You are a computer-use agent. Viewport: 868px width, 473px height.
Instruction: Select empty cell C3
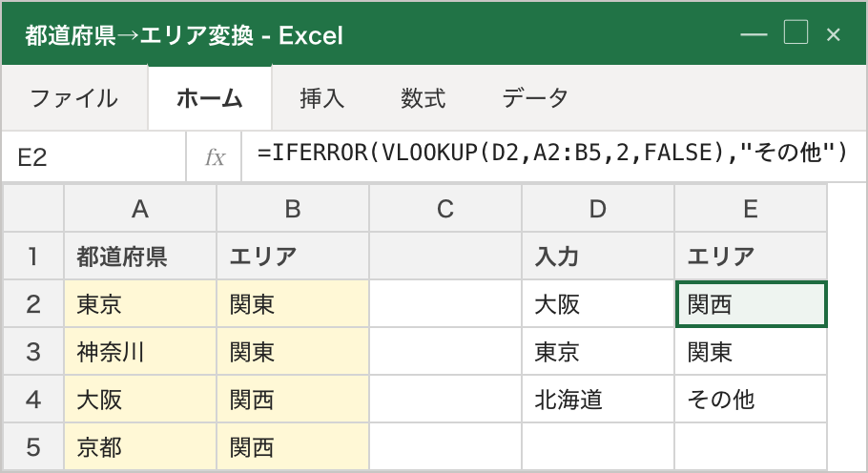pyautogui.click(x=445, y=352)
